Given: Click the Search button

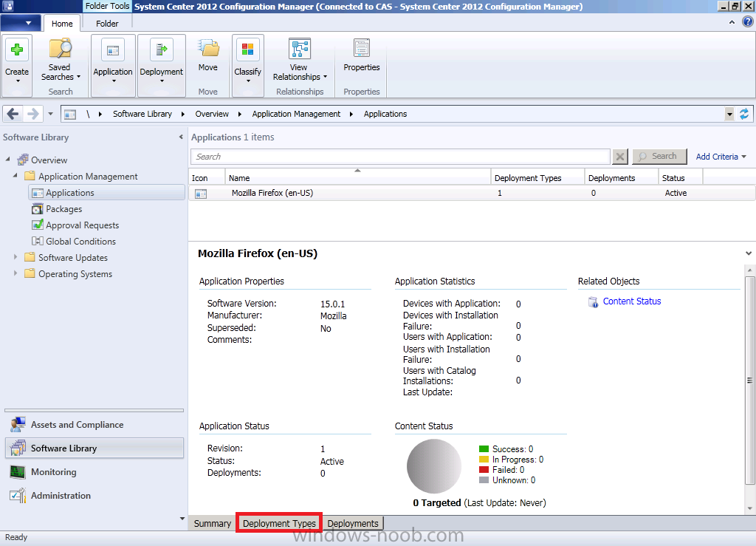Looking at the screenshot, I should click(x=659, y=157).
